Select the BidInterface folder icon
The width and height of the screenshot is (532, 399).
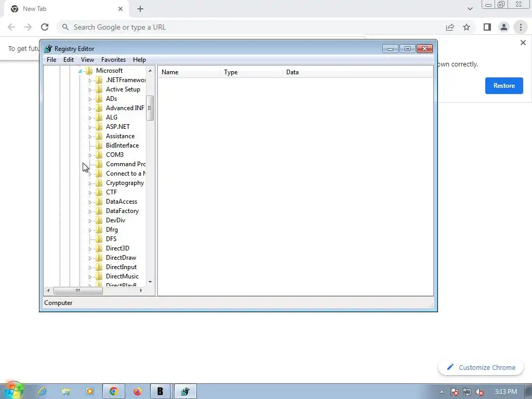click(99, 145)
